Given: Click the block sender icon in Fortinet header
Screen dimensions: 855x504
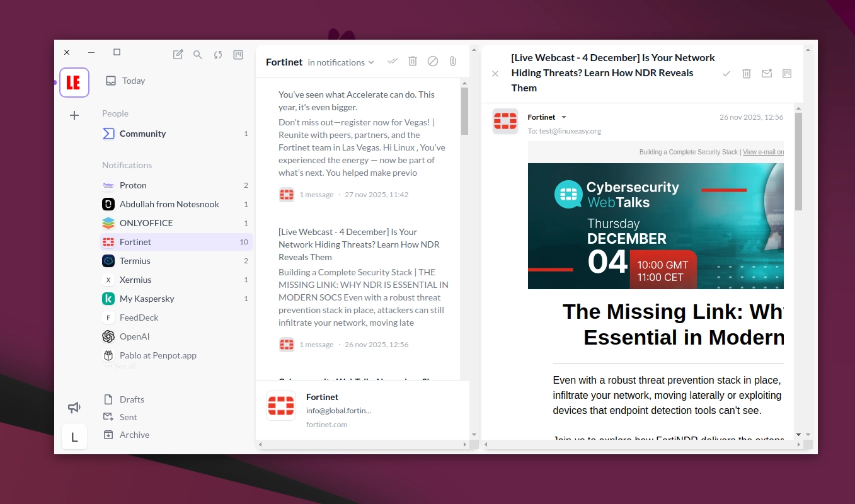Looking at the screenshot, I should pos(433,61).
